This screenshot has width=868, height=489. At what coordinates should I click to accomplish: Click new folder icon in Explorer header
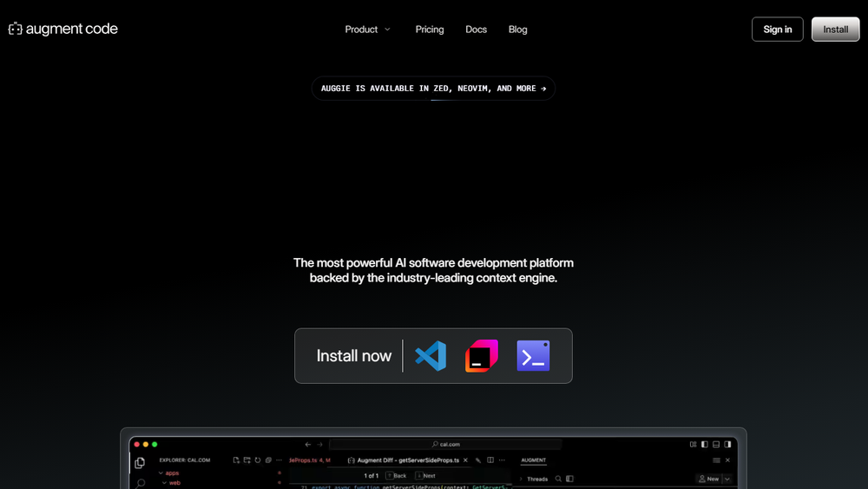[247, 460]
